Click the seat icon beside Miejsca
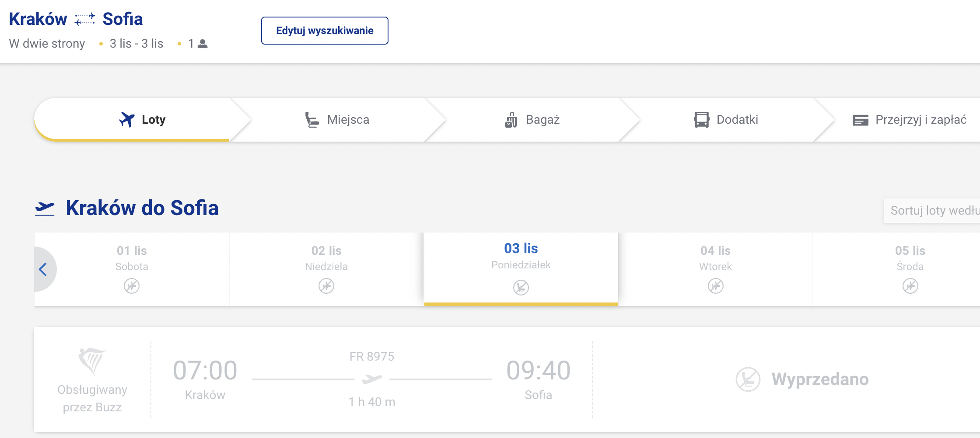The height and width of the screenshot is (438, 980). point(312,120)
